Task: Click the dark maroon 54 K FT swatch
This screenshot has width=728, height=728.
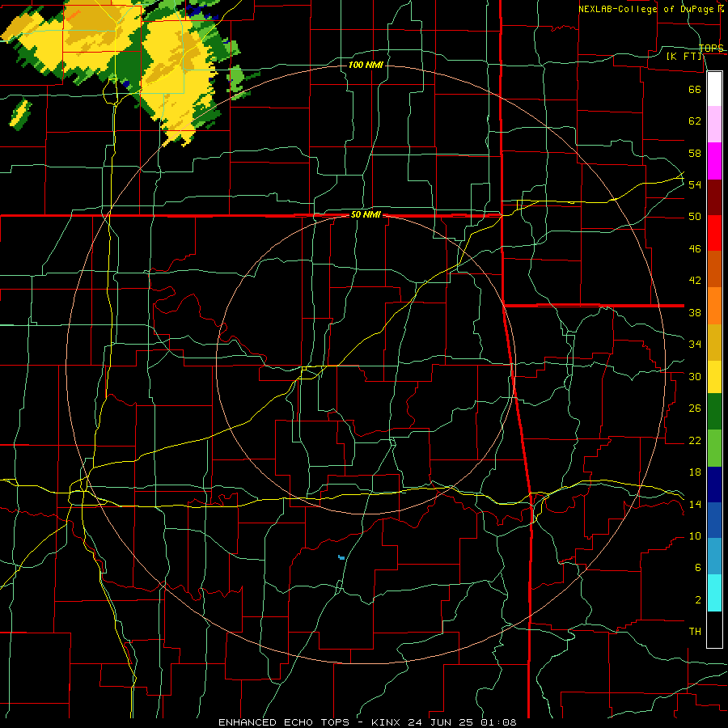Action: (x=714, y=197)
